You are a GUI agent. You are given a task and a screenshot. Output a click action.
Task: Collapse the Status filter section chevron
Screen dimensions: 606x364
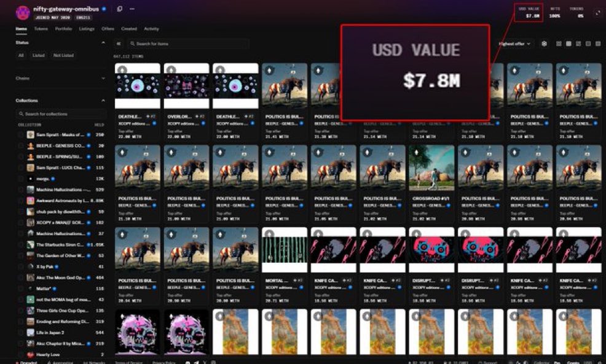pos(103,42)
